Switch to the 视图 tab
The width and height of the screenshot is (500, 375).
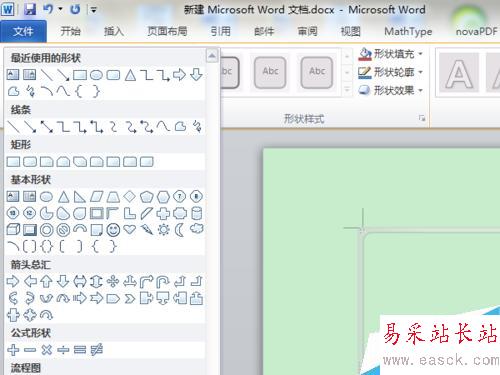coord(350,31)
